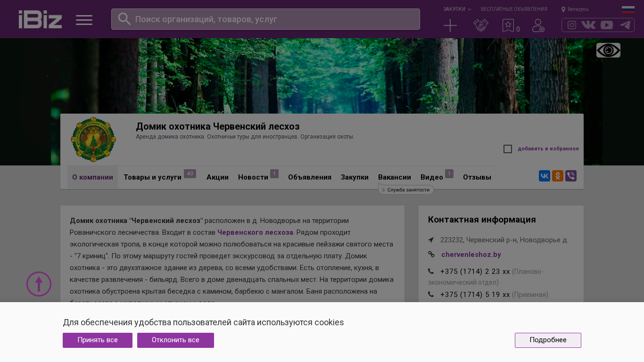Click 'добавить в избранное' link text
This screenshot has width=644, height=362.
click(x=548, y=149)
